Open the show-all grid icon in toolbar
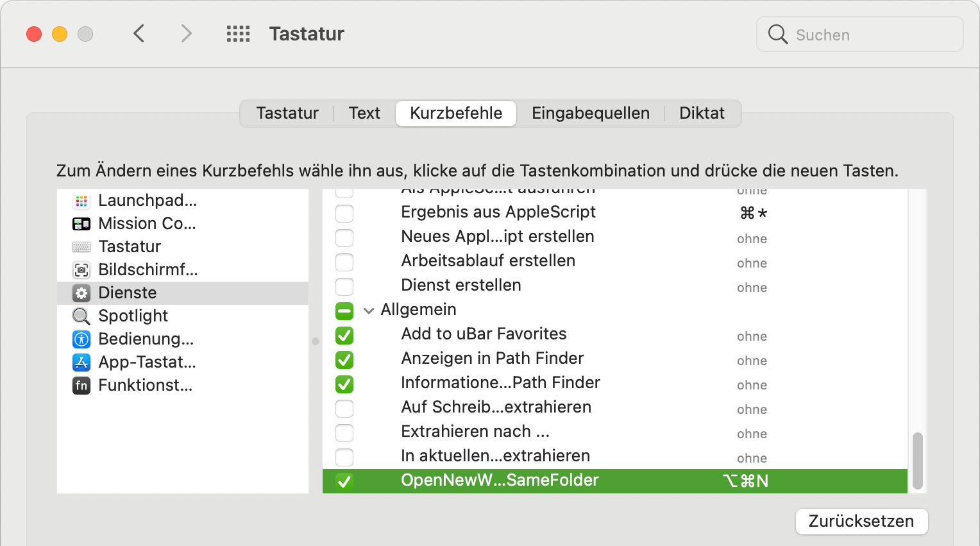This screenshot has width=980, height=546. [238, 34]
